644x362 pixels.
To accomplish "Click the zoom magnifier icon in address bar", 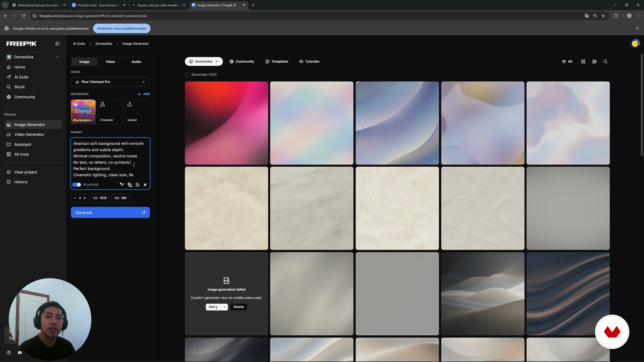I will pos(595,16).
